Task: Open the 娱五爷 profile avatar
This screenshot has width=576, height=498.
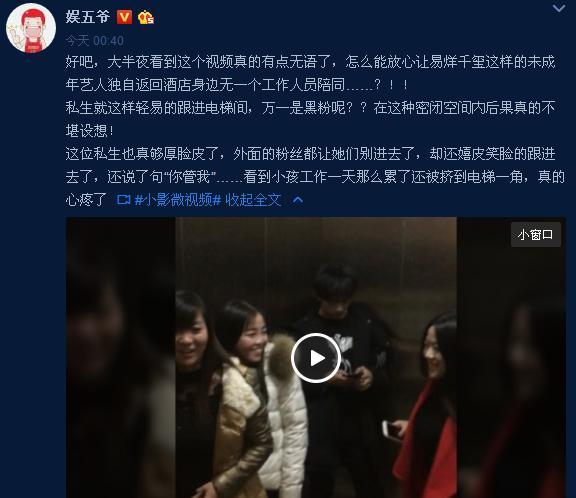Action: click(31, 28)
